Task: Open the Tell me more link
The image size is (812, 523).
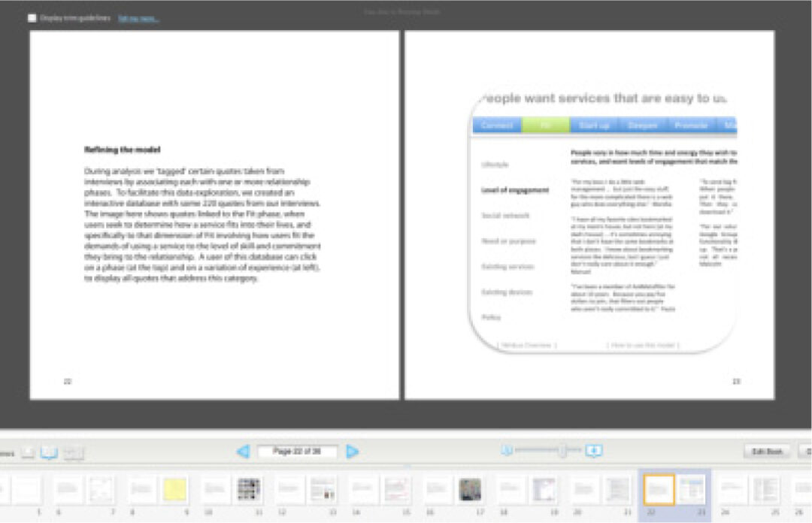Action: [138, 19]
